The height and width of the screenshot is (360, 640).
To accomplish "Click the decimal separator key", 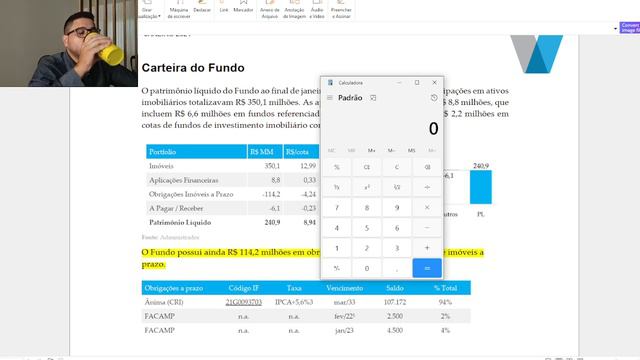I will point(397,268).
